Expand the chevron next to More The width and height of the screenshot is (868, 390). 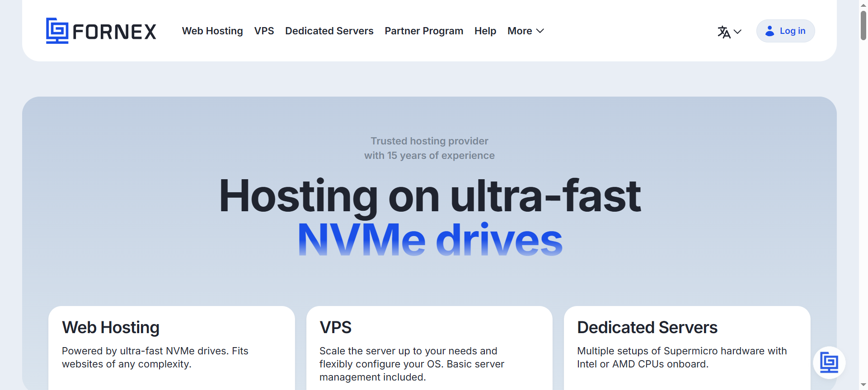tap(540, 31)
